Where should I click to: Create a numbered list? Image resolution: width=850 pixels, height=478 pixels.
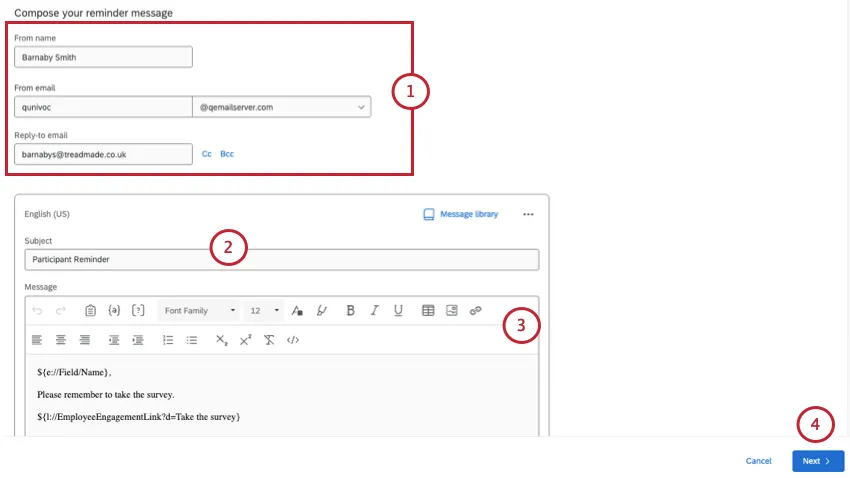tap(168, 340)
